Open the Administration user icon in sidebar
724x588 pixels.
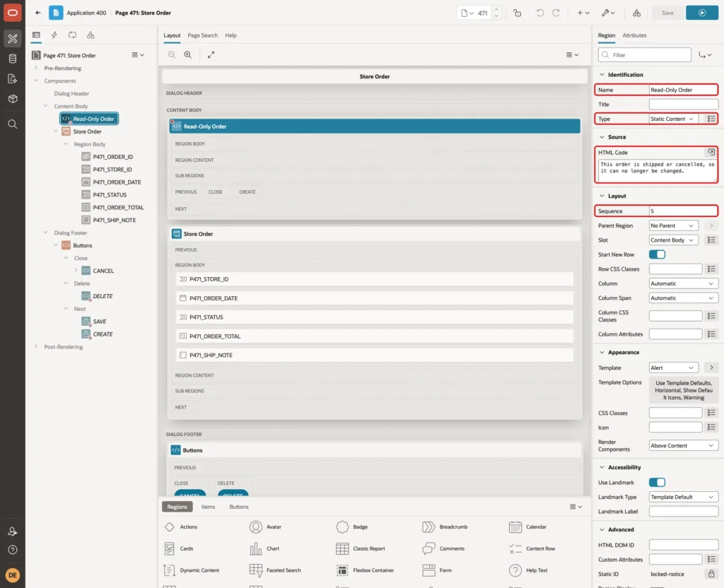tap(13, 531)
